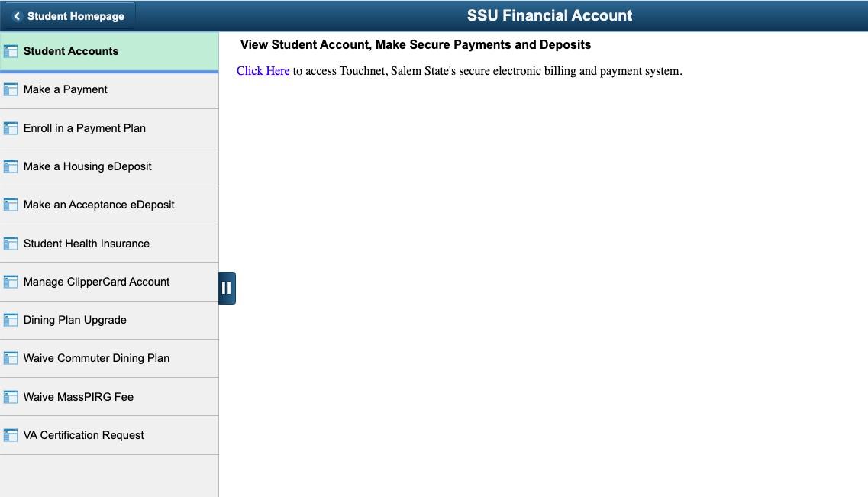Click the Waive MassPIRG Fee page icon
Screen dimensions: 868x497
pos(11,397)
